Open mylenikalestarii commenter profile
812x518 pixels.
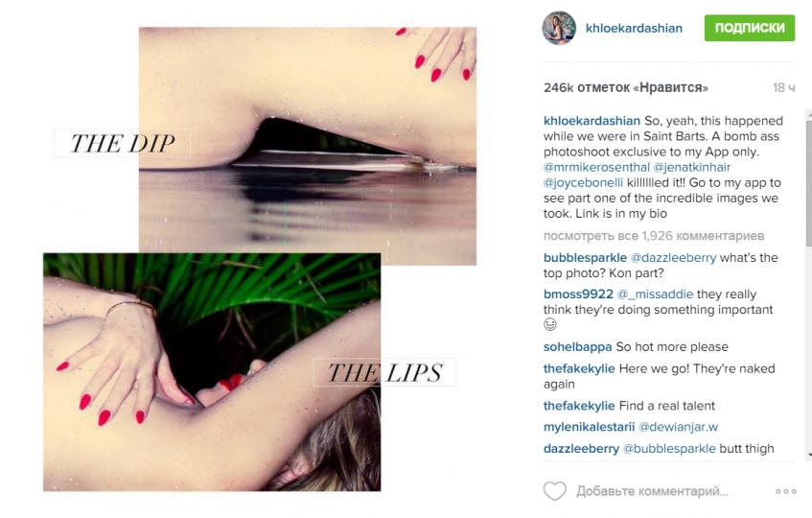pyautogui.click(x=589, y=427)
